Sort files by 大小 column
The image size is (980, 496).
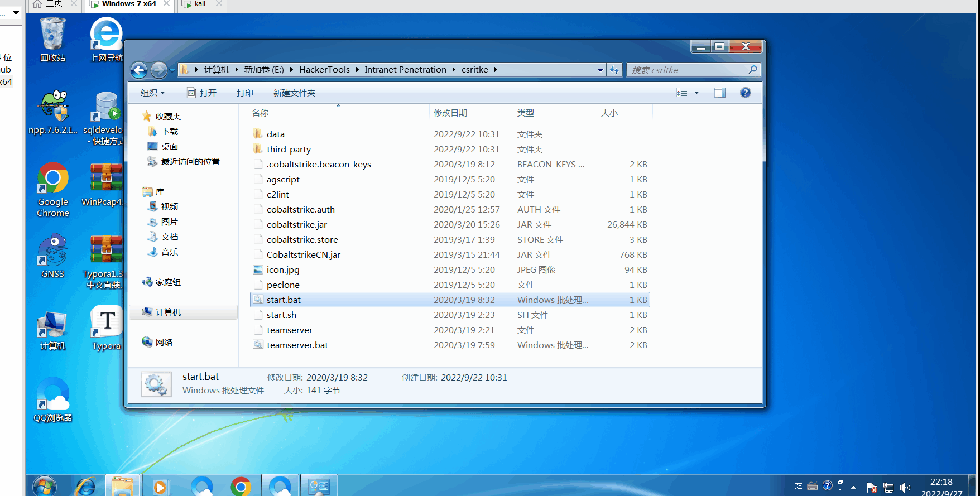click(x=624, y=113)
